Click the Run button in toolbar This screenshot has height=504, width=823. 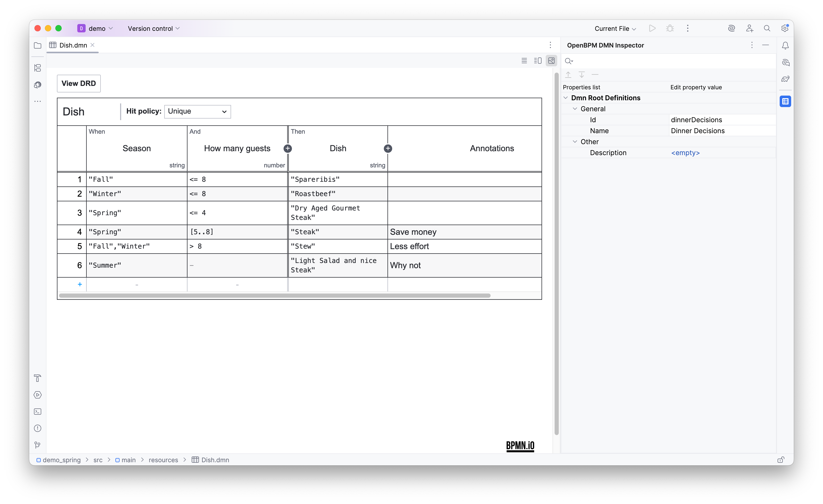tap(652, 28)
